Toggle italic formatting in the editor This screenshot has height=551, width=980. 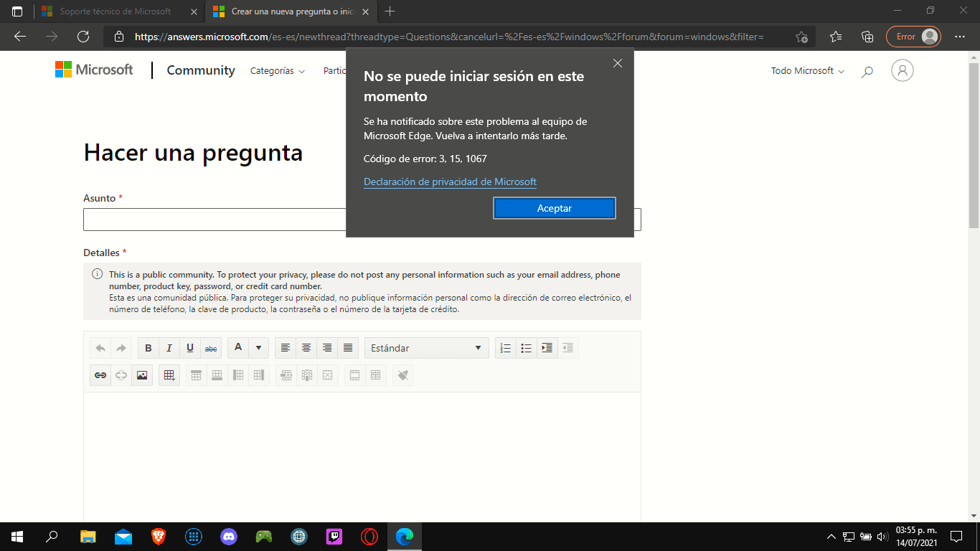(x=169, y=348)
